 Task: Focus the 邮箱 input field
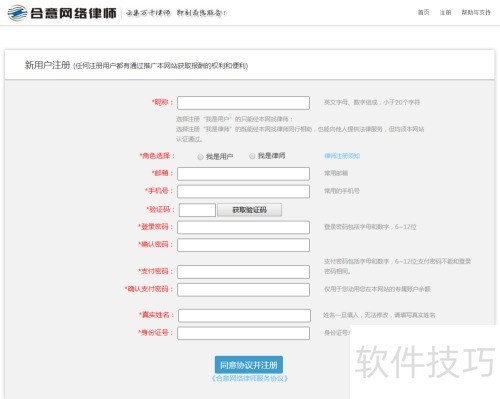[243, 174]
